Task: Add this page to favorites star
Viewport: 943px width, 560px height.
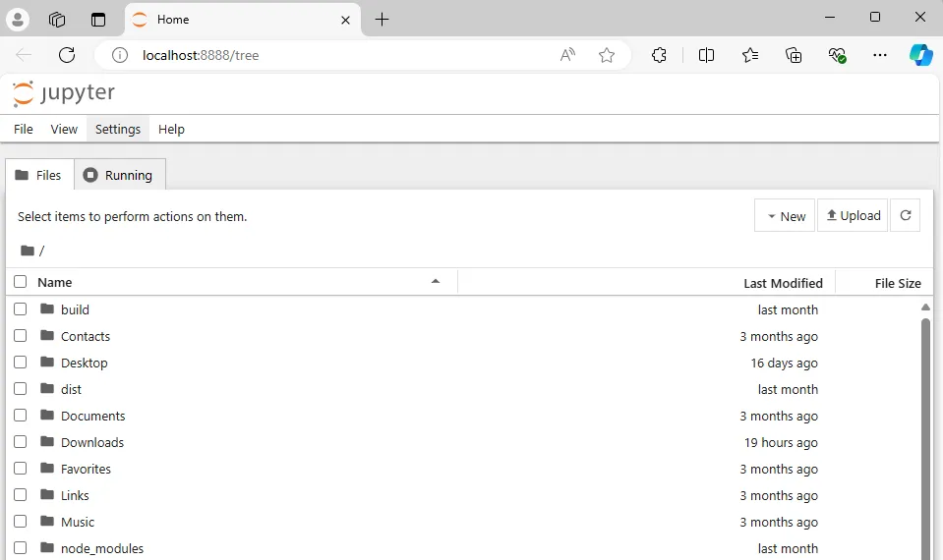Action: [607, 55]
